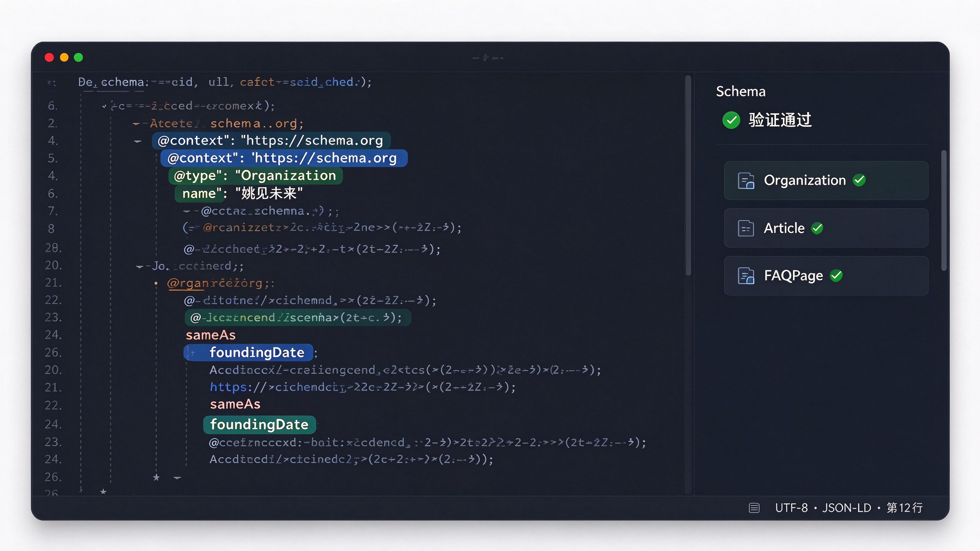Click the orange @rgan org entry
The width and height of the screenshot is (980, 551).
pyautogui.click(x=221, y=283)
